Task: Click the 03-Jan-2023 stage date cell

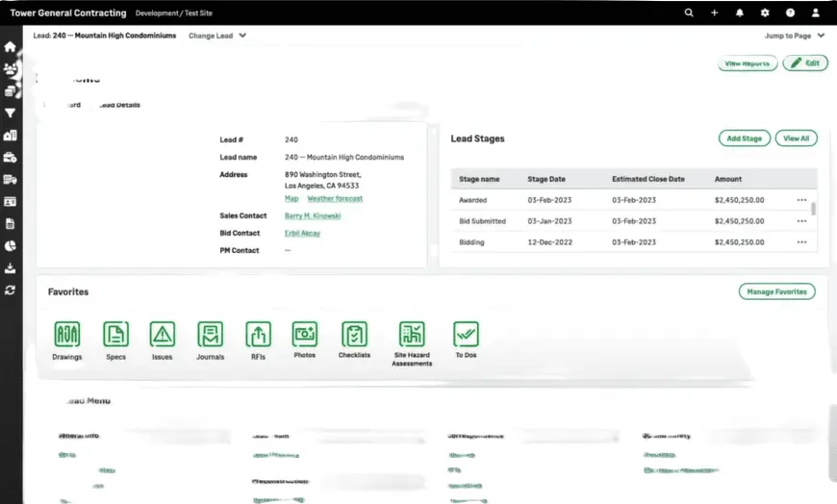Action: tap(549, 221)
